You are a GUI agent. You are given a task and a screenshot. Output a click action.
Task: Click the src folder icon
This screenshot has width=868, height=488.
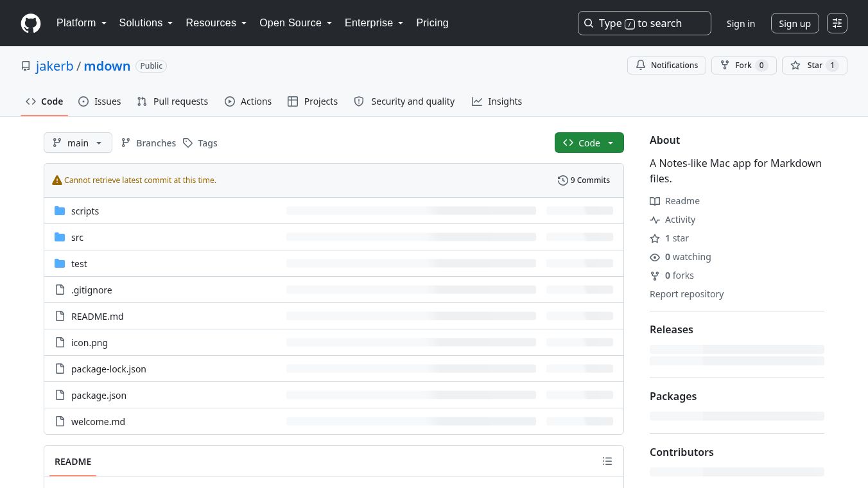(x=60, y=237)
